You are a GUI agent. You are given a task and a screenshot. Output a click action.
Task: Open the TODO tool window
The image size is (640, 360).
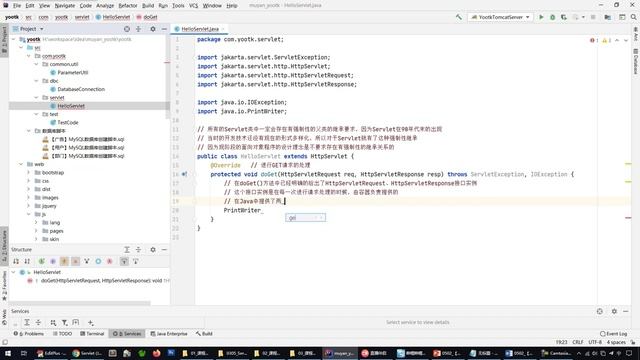62,333
